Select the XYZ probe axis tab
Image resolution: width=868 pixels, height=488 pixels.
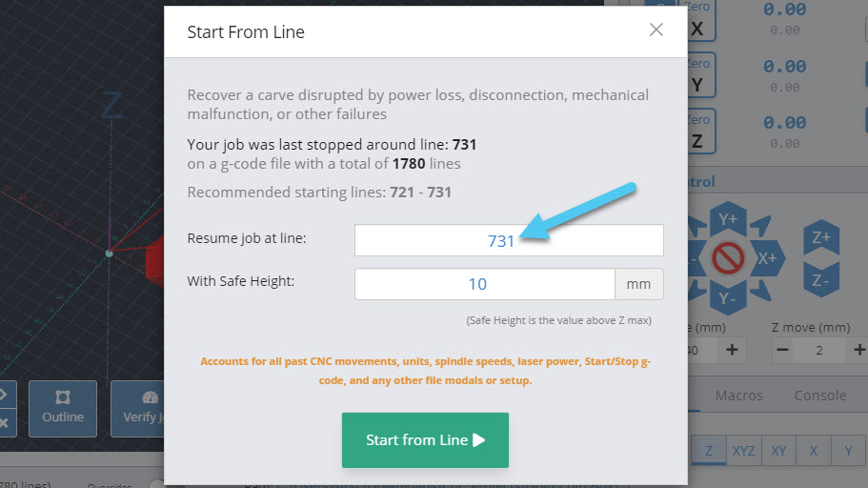point(743,450)
